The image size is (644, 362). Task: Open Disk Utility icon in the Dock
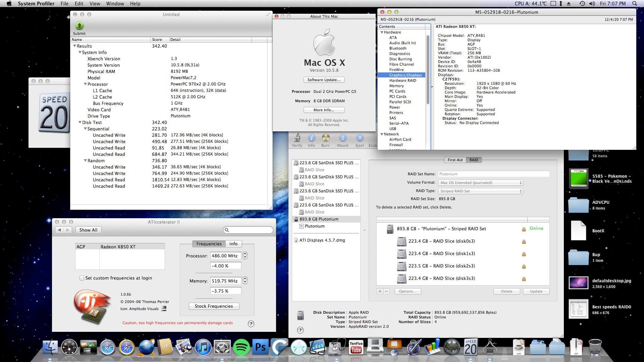(x=337, y=348)
